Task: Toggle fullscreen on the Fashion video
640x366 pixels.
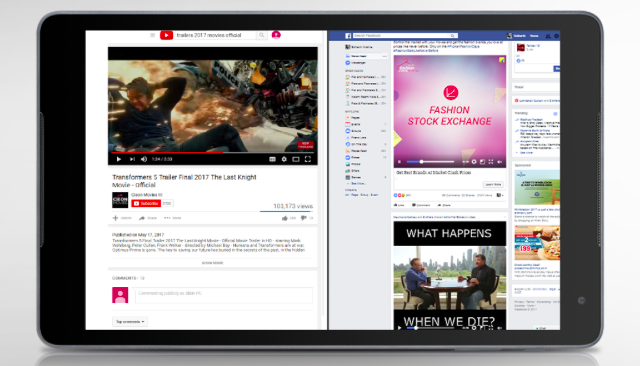Action: point(491,162)
